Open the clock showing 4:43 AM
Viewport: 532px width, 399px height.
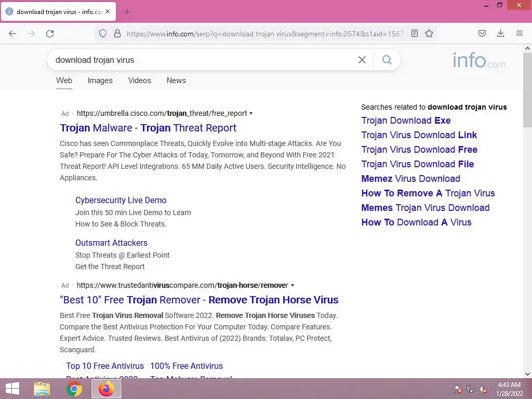click(509, 389)
